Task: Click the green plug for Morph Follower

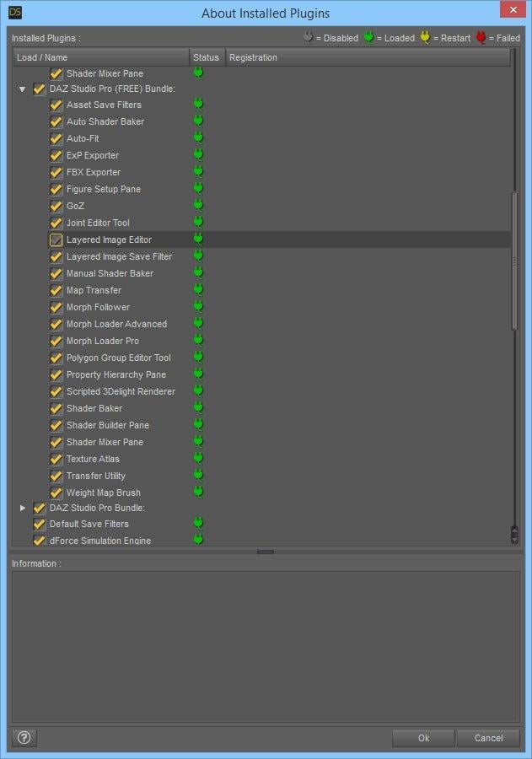Action: 198,306
